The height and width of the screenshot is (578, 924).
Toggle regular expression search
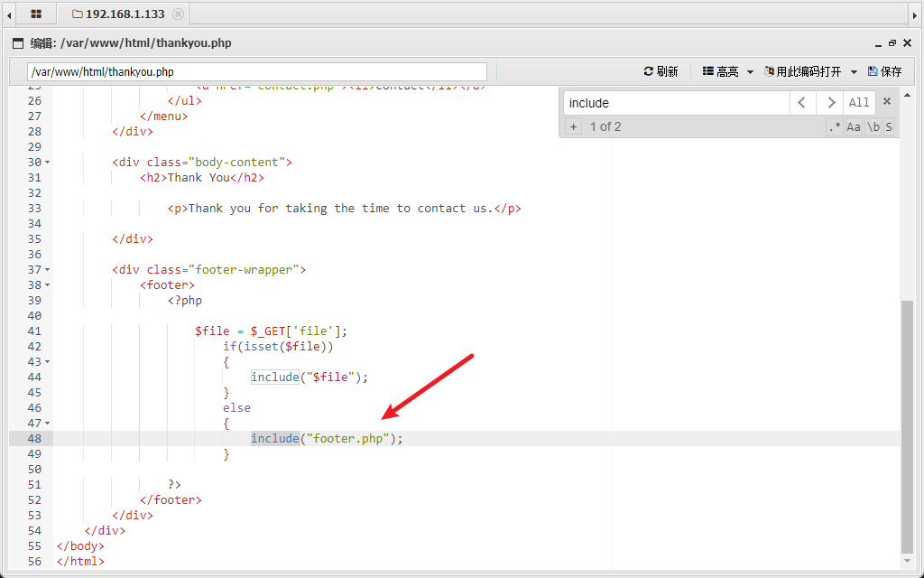coord(835,126)
